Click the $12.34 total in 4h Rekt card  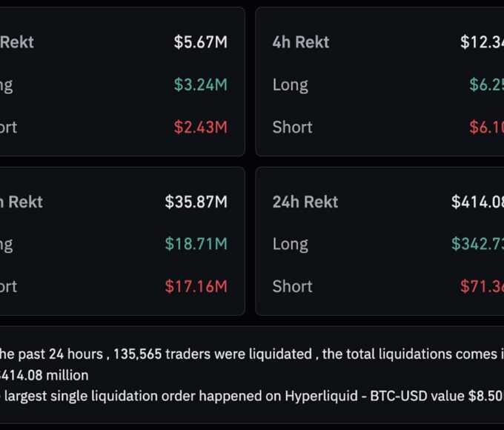point(482,42)
